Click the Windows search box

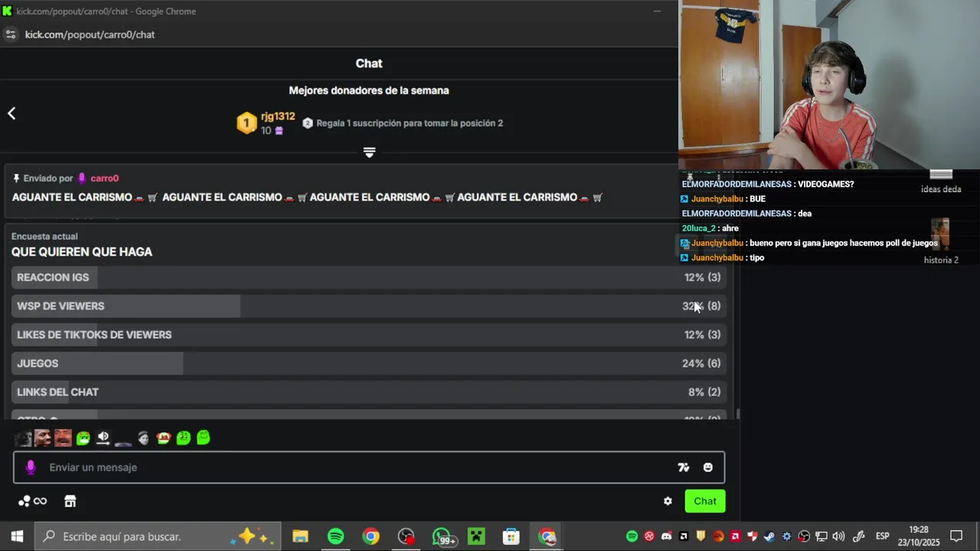pos(158,536)
